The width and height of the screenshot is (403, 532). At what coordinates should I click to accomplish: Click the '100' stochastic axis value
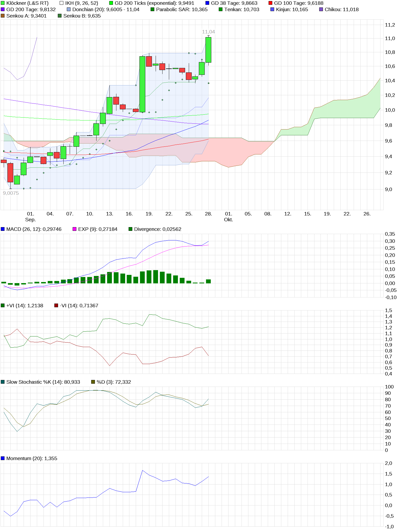click(389, 387)
